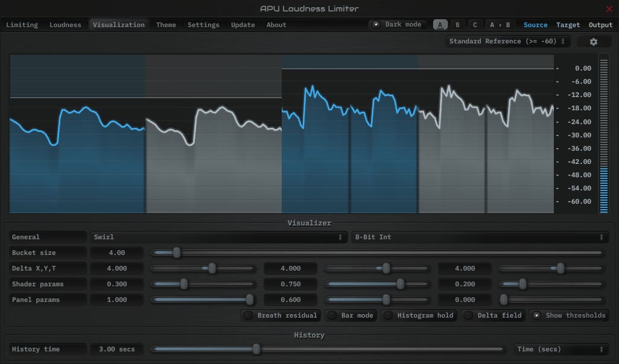This screenshot has width=619, height=364.
Task: Click the Shader params value 0.750
Action: (291, 284)
